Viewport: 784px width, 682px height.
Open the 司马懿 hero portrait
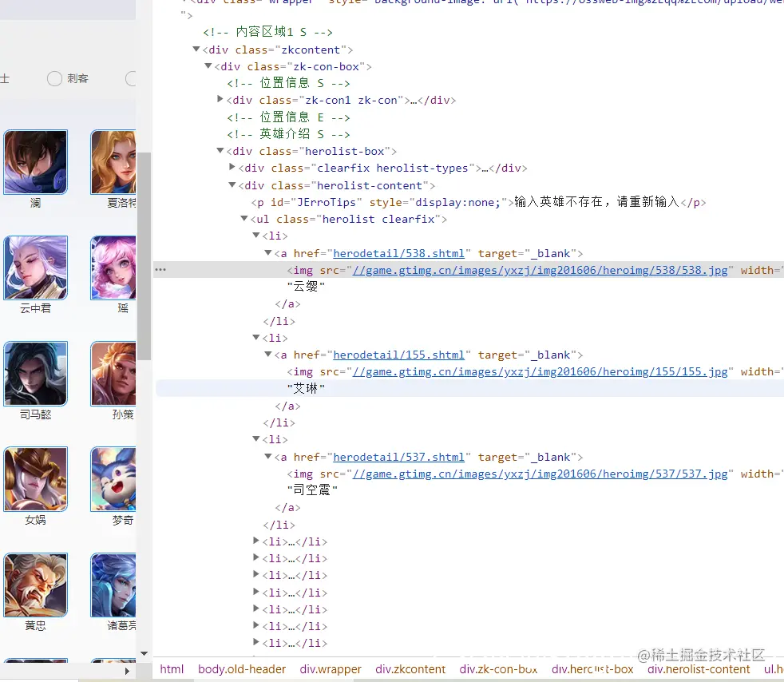coord(35,374)
